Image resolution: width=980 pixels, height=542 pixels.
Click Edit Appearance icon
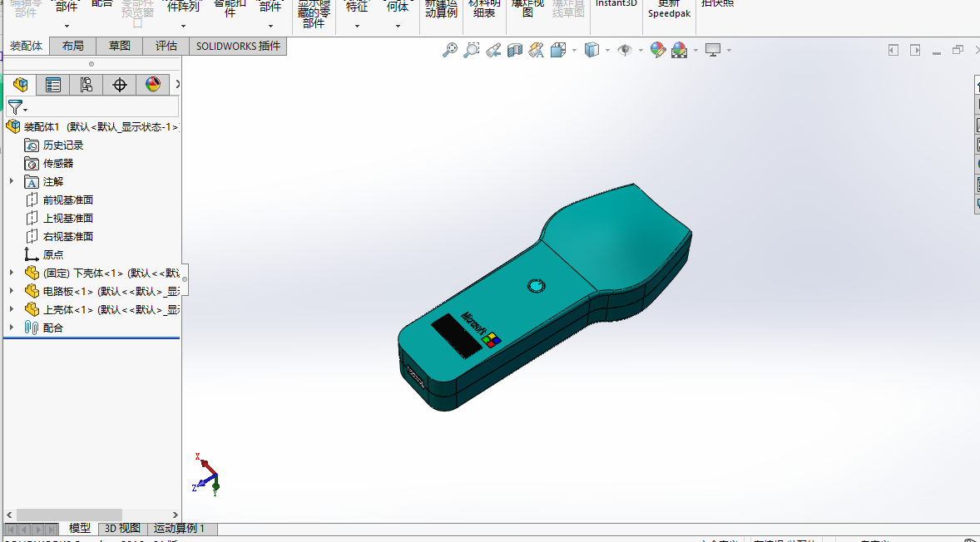tap(657, 50)
